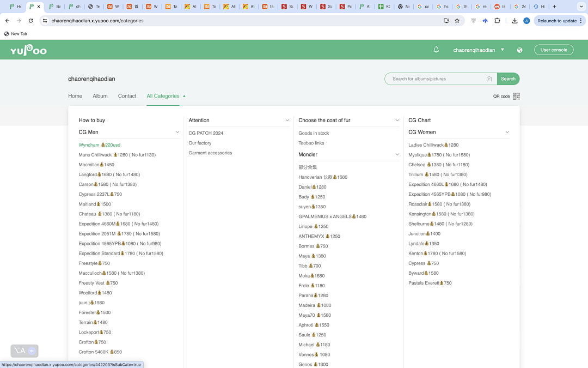Collapse the CG Men category
The image size is (588, 368).
pos(177,132)
